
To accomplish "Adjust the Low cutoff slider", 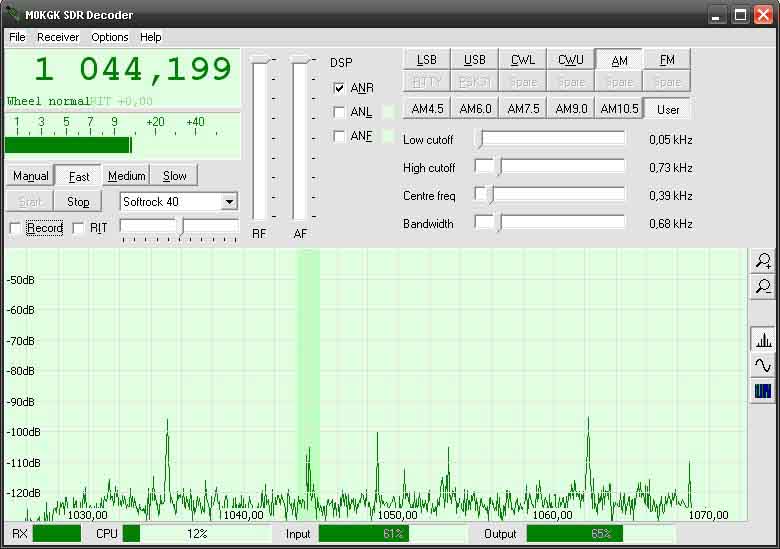I will [550, 139].
